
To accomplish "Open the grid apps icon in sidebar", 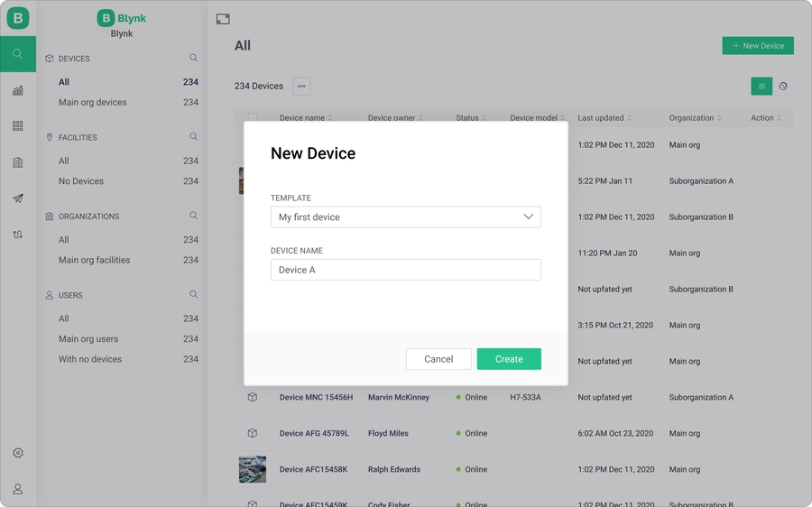I will pyautogui.click(x=18, y=126).
